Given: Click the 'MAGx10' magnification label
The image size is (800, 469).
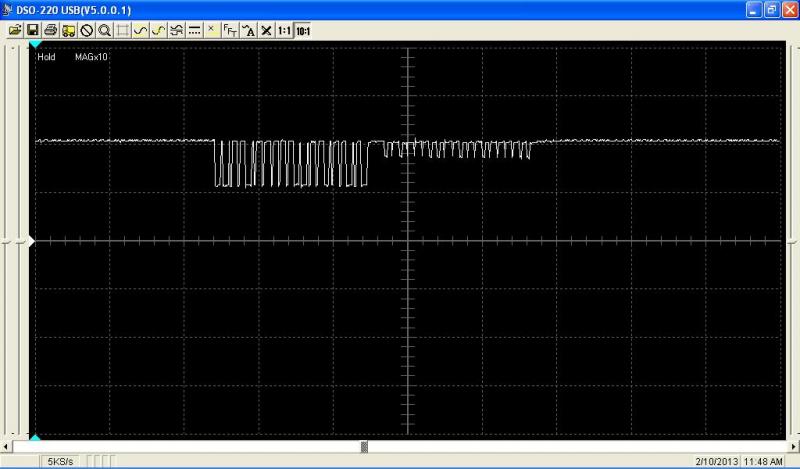Looking at the screenshot, I should point(91,57).
